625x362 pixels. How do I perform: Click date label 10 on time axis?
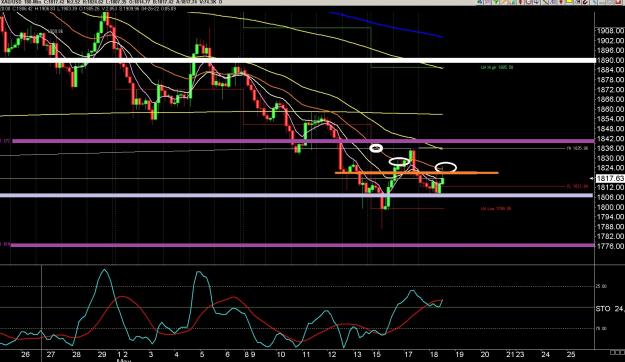281,354
